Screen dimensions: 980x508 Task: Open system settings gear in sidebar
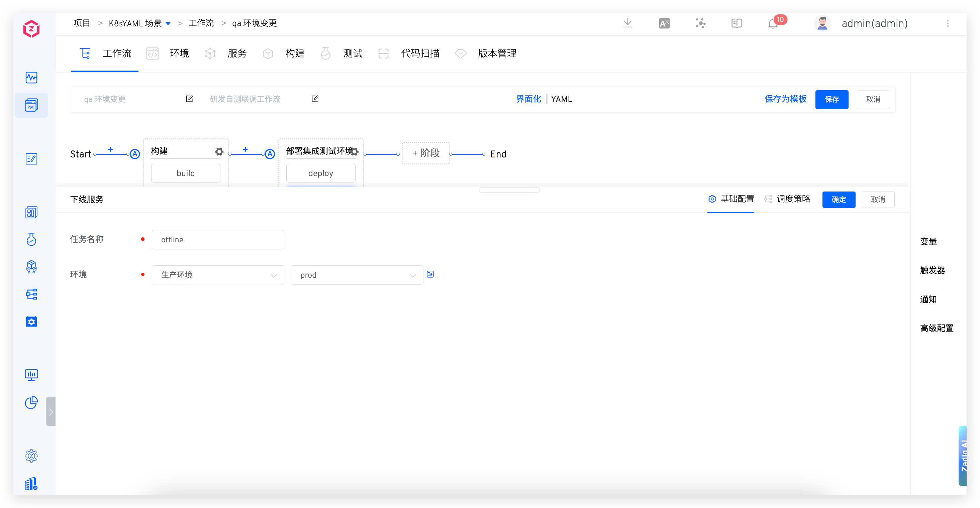[31, 456]
